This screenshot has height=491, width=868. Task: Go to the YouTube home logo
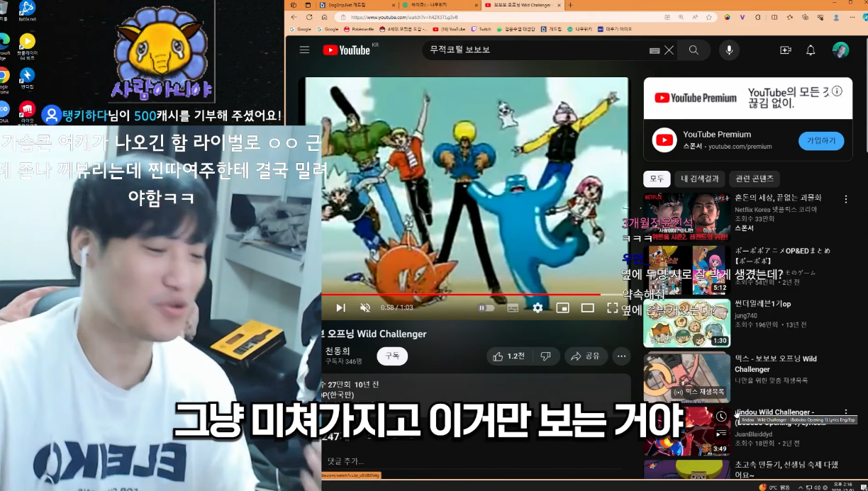tap(347, 50)
